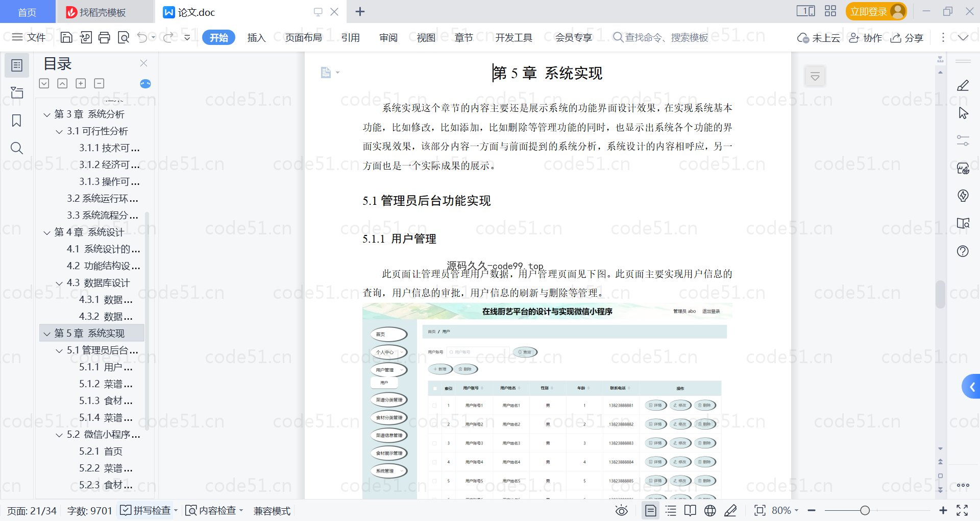Add a new document tab with plus

pyautogui.click(x=360, y=11)
